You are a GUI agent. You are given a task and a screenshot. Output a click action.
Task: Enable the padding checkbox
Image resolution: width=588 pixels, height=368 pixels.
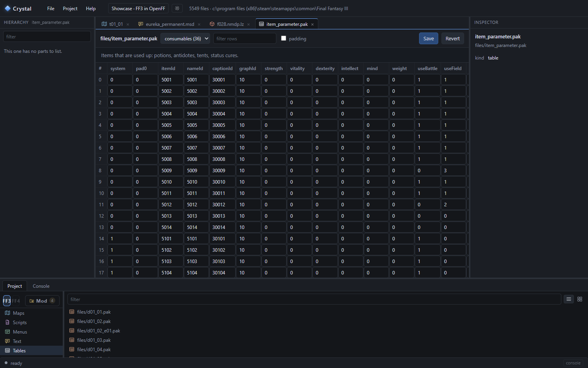(284, 38)
